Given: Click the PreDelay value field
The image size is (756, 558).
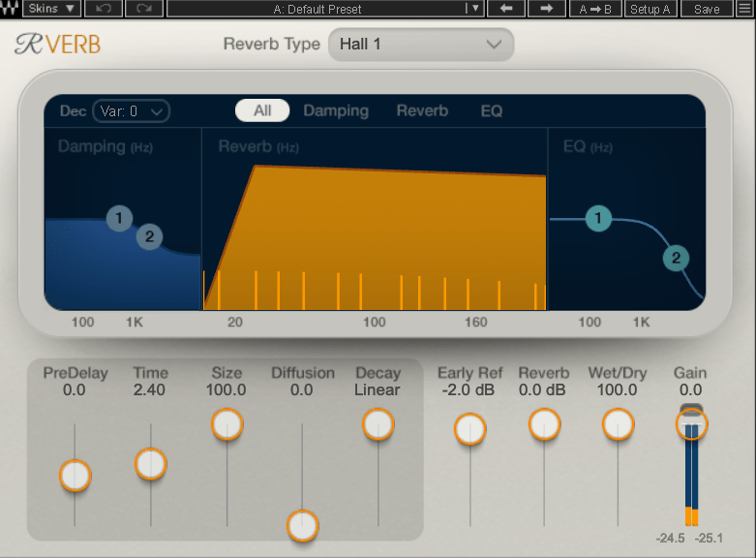Looking at the screenshot, I should click(x=75, y=390).
